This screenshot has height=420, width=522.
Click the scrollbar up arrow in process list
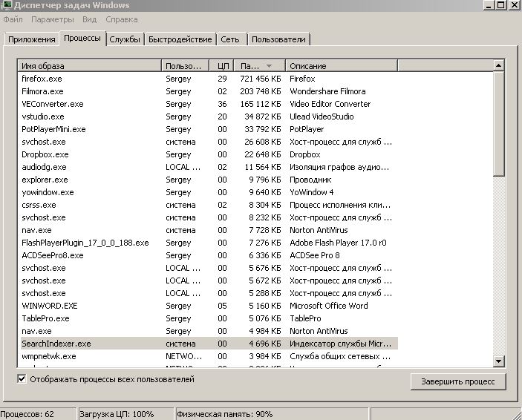click(x=499, y=66)
